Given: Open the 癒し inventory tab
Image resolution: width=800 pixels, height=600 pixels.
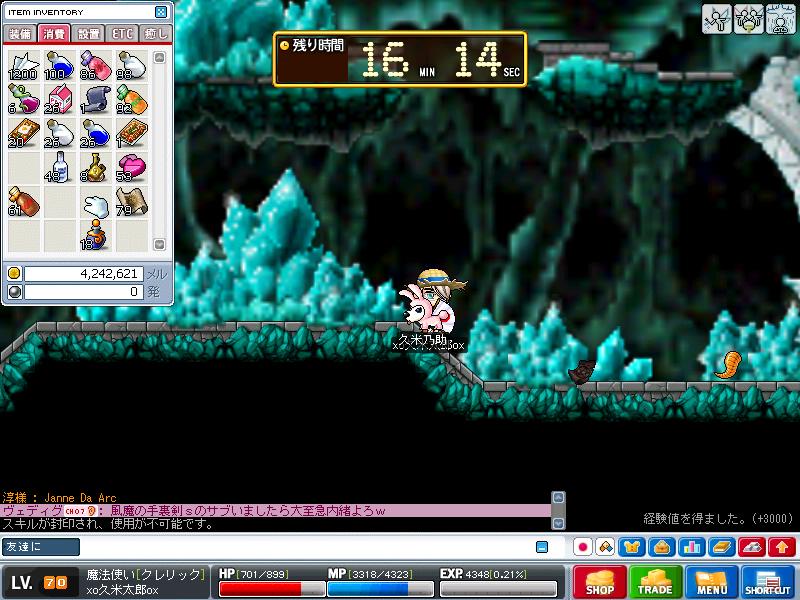Looking at the screenshot, I should 156,34.
